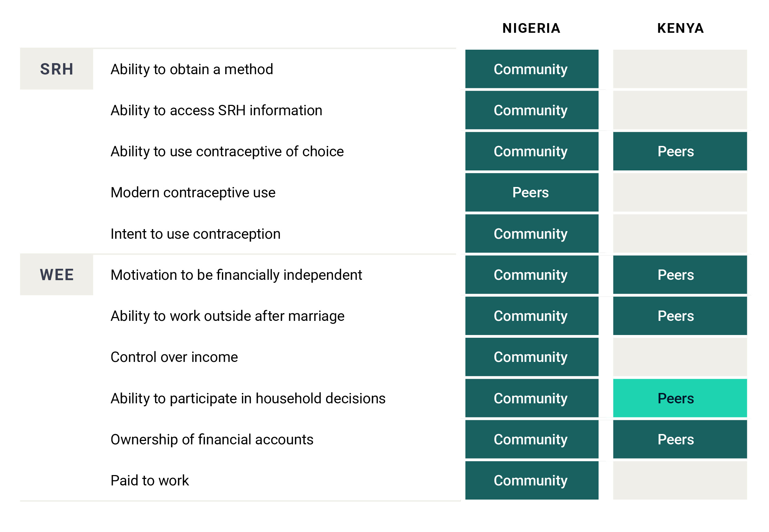Click Kenya Peers cell for contraceptive of choice

[680, 151]
